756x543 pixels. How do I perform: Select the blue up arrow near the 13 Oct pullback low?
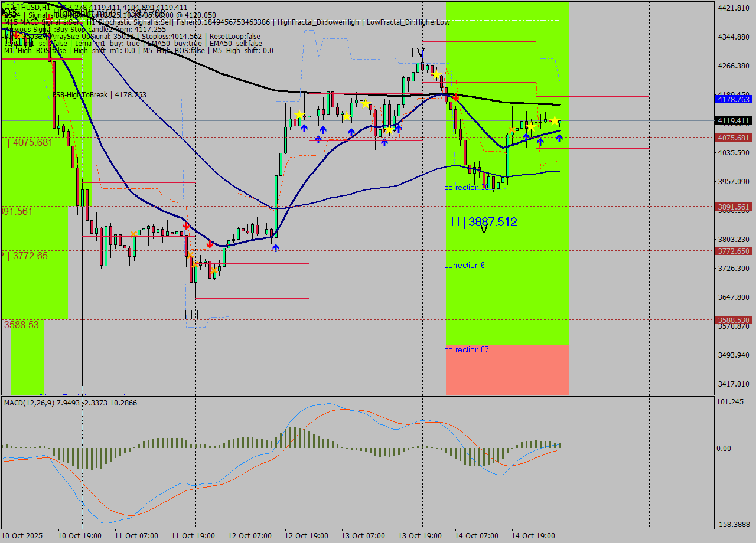point(384,142)
